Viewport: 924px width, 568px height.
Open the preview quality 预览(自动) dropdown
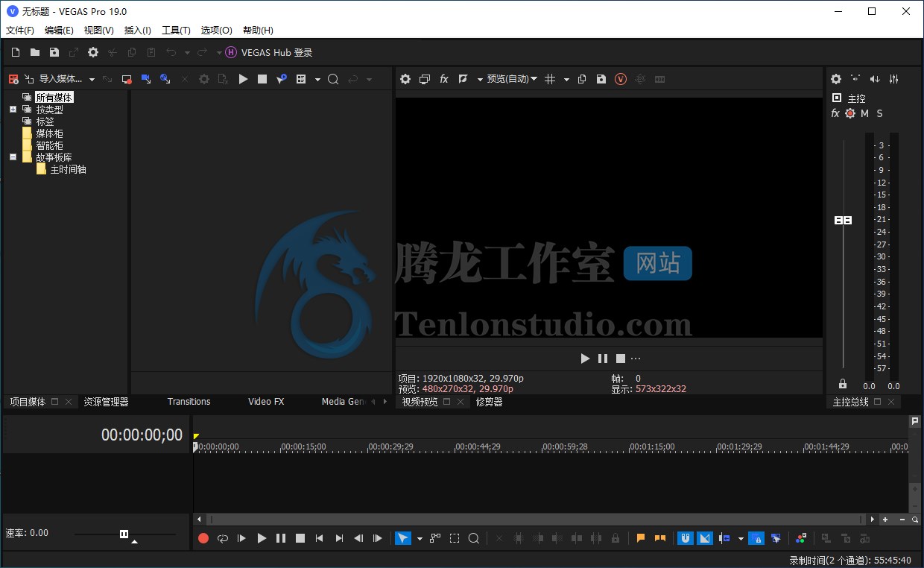(512, 79)
